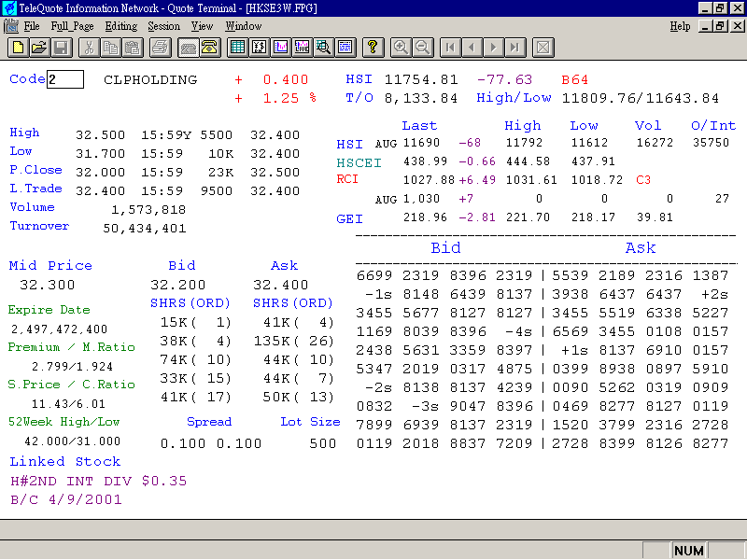The image size is (747, 560).
Task: Click the GEI index label
Action: click(349, 219)
